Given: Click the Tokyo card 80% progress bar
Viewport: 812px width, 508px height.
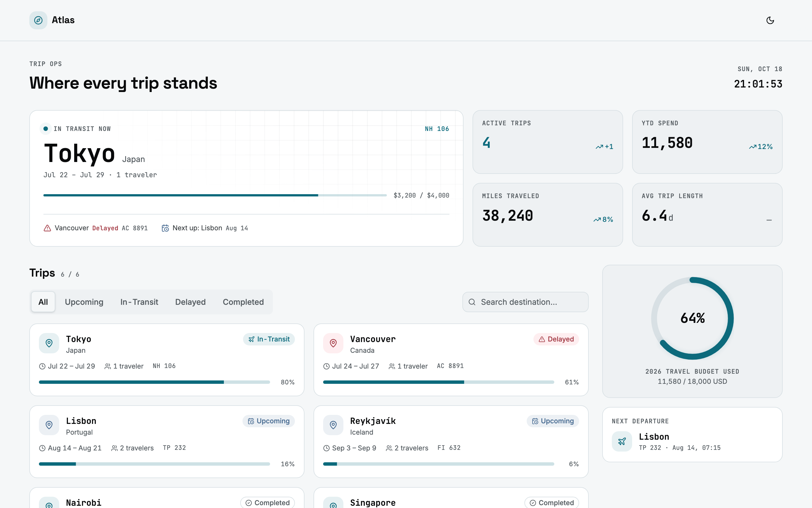Looking at the screenshot, I should (154, 382).
